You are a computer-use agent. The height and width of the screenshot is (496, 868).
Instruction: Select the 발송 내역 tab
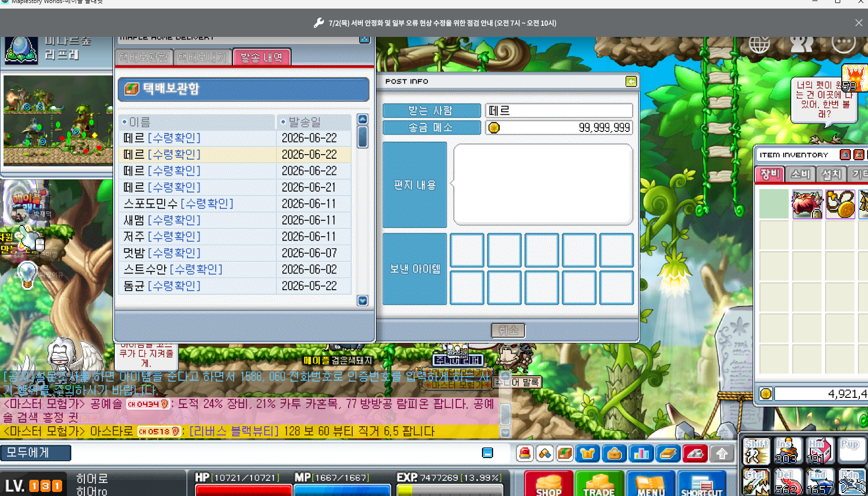tap(262, 58)
